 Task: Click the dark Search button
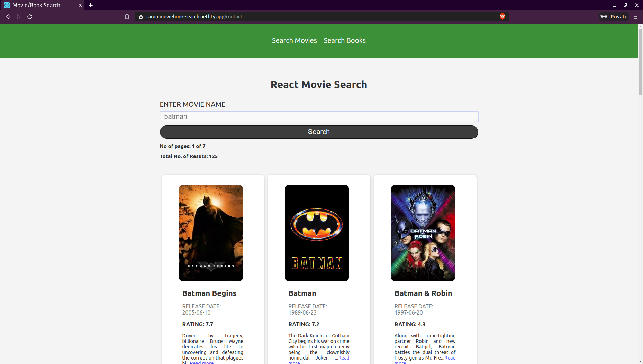(319, 132)
